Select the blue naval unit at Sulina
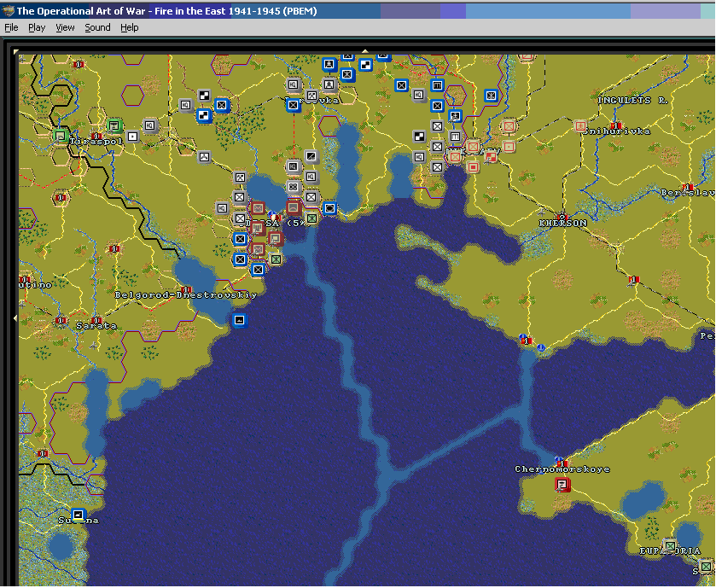This screenshot has height=588, width=716. (x=79, y=515)
